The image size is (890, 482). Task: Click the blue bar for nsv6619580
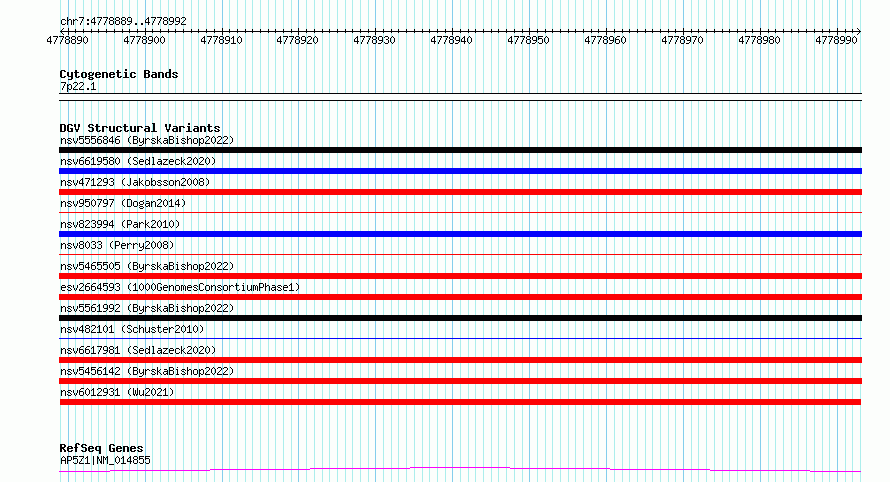click(460, 171)
